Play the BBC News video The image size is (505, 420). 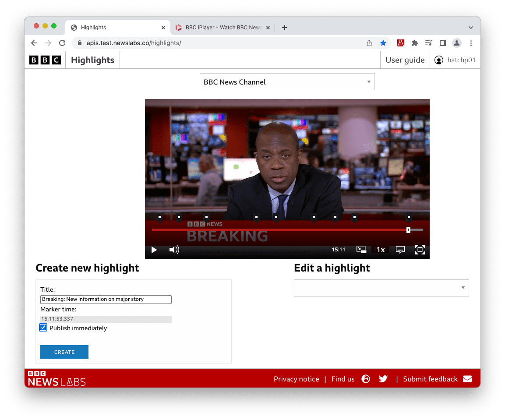pyautogui.click(x=154, y=250)
